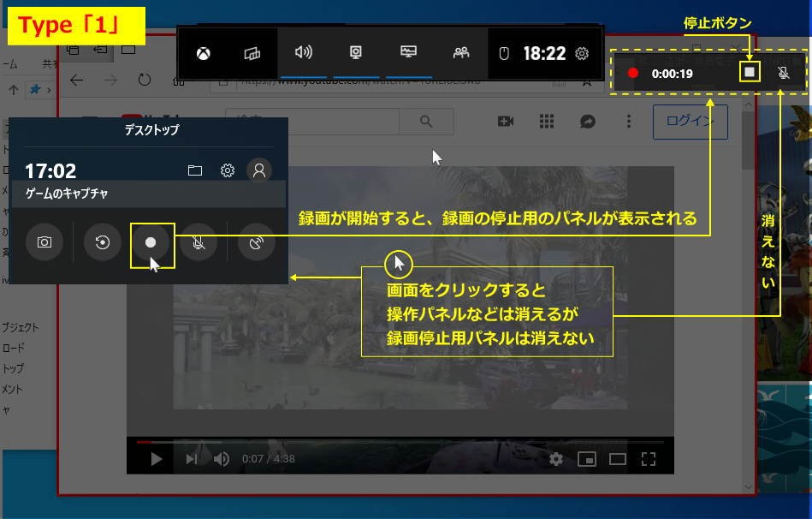
Task: Click the video frame in the player
Action: (x=400, y=301)
